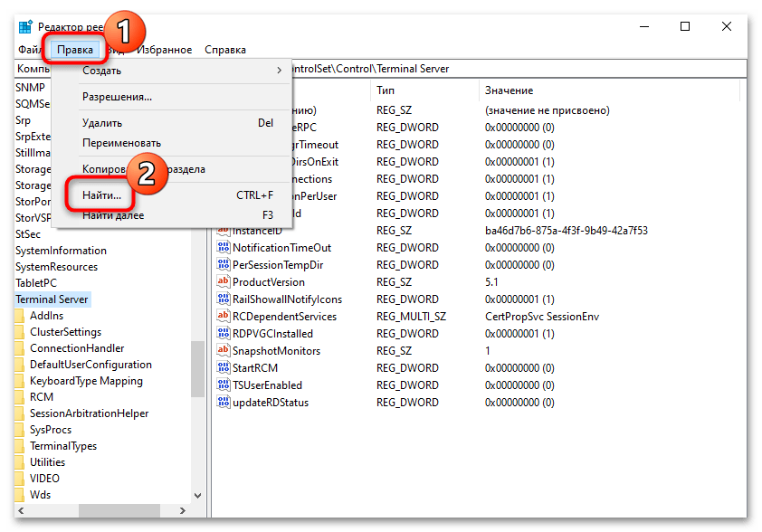Click the TerminalTypes folder icon
This screenshot has width=762, height=532.
pyautogui.click(x=19, y=446)
